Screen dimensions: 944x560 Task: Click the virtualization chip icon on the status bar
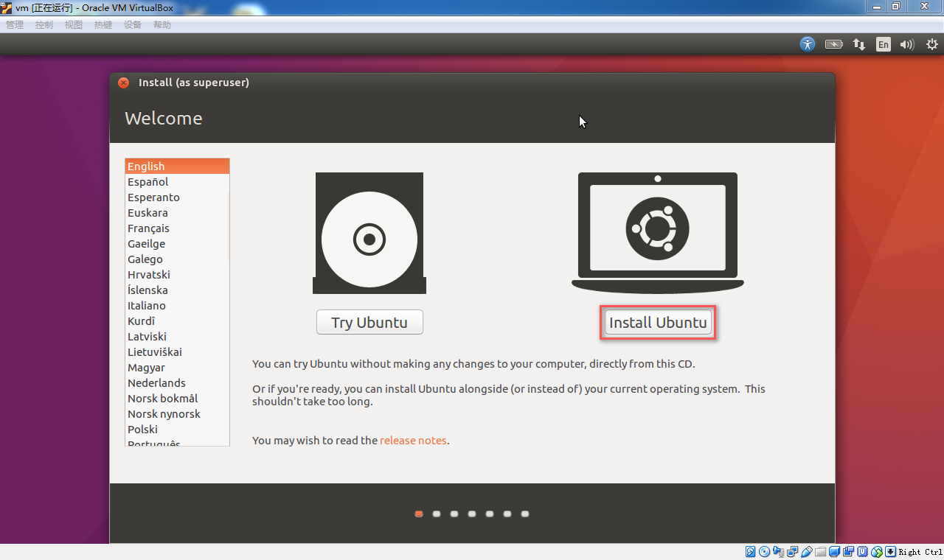(x=862, y=551)
